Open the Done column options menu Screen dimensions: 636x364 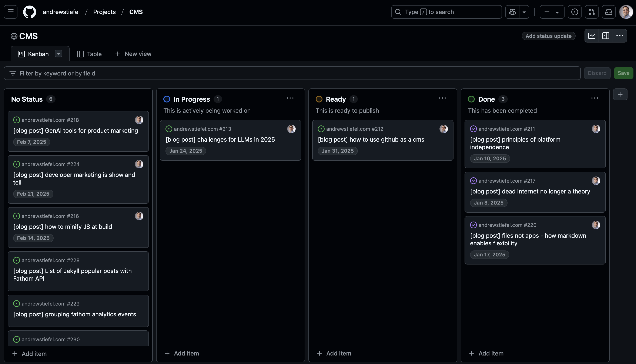595,98
